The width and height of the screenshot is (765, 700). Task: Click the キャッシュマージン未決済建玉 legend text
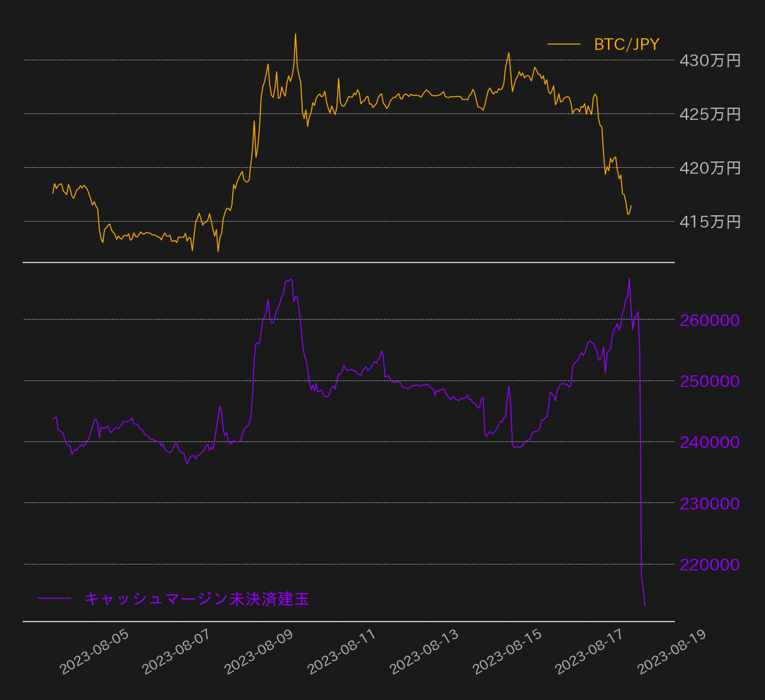(x=196, y=600)
